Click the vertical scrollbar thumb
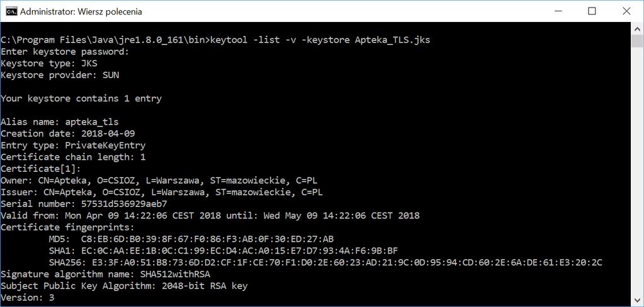The height and width of the screenshot is (307, 644). [638, 42]
